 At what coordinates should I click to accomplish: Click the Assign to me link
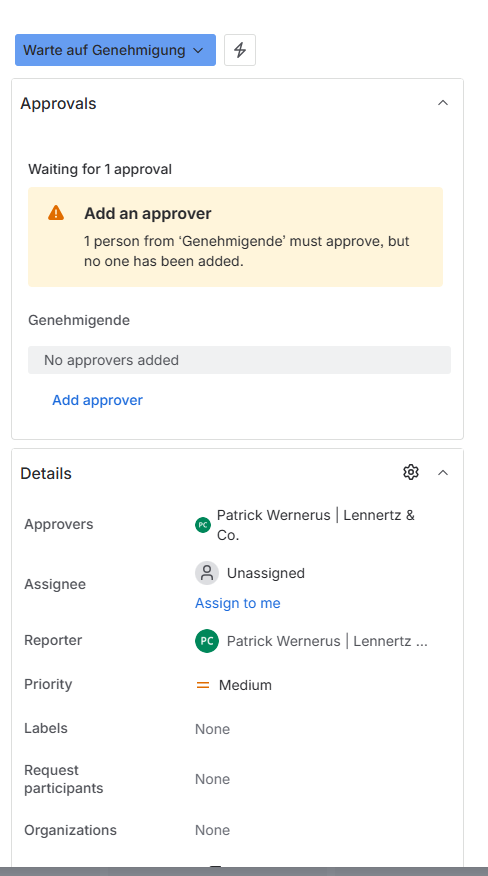(238, 603)
